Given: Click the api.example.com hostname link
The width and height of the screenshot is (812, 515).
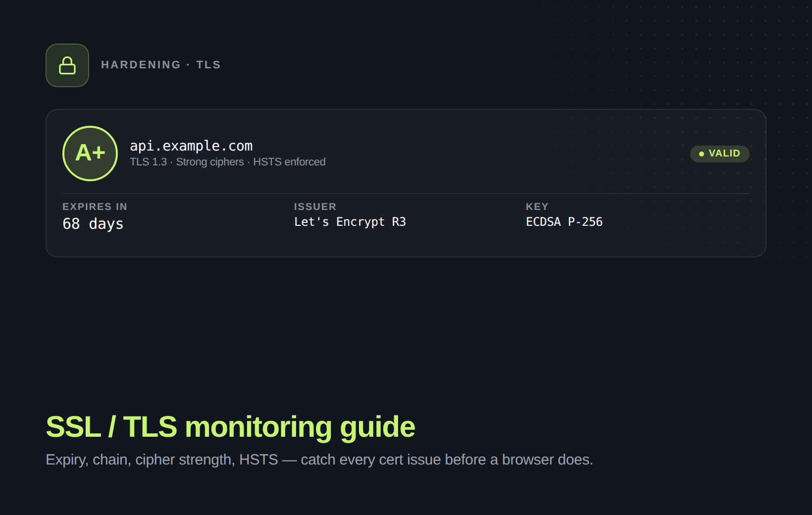Looking at the screenshot, I should (191, 145).
